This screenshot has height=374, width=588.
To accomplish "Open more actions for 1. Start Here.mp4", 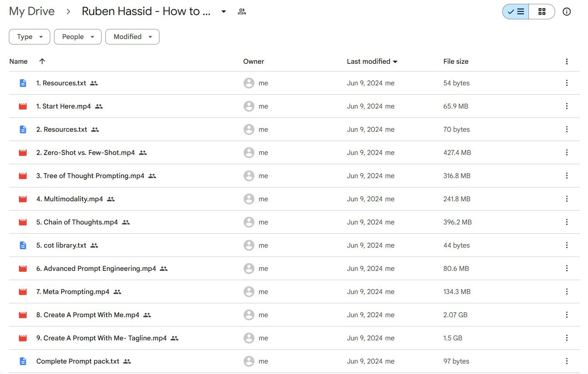I will point(566,106).
